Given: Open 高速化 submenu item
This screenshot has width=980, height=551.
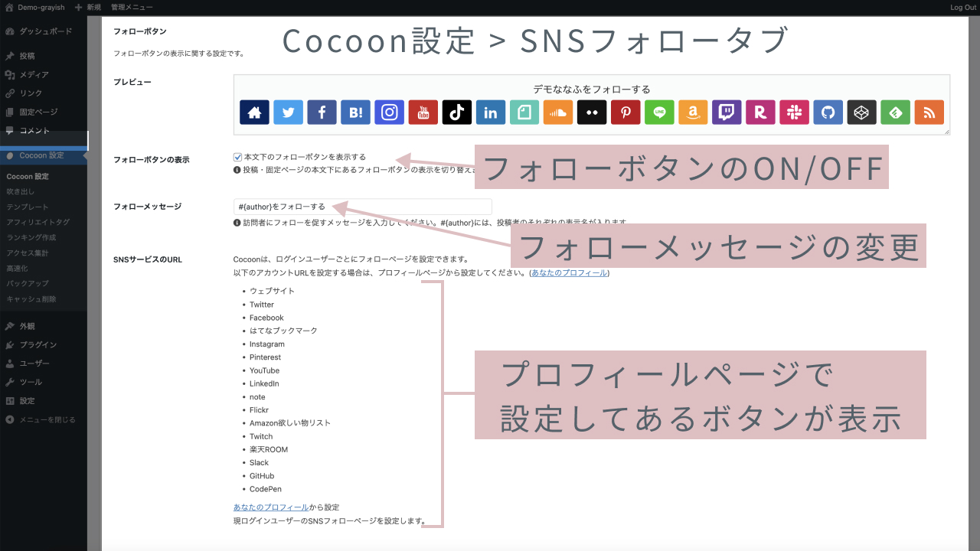Looking at the screenshot, I should tap(17, 269).
